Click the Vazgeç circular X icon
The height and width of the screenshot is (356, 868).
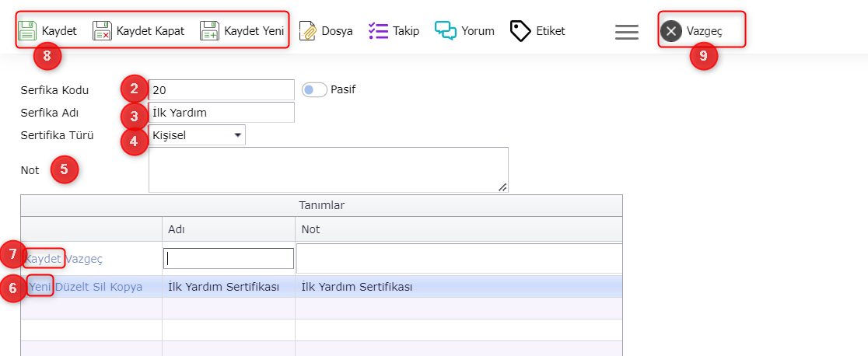pyautogui.click(x=671, y=31)
